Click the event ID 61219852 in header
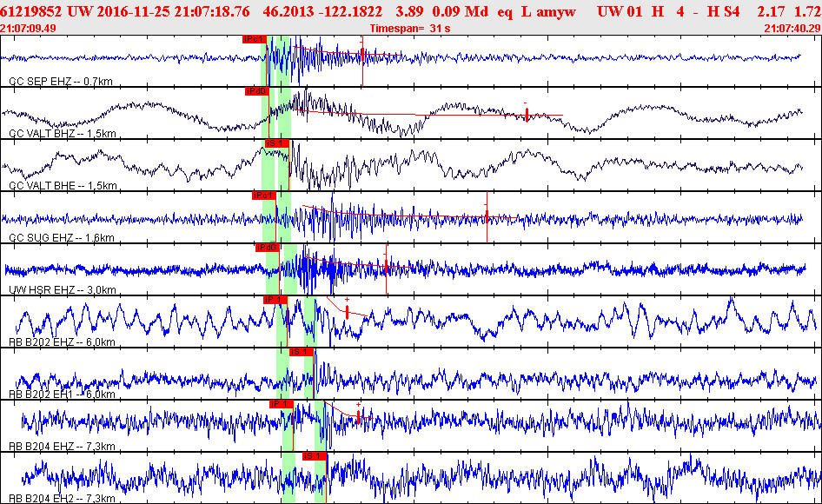Viewport: 822px width, 504px height. pos(31,11)
